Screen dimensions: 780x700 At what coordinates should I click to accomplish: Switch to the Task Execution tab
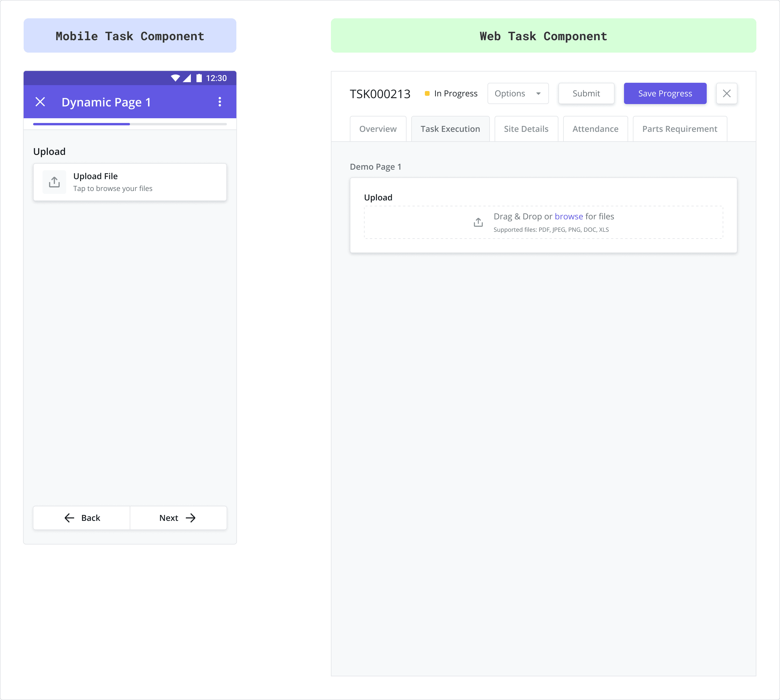pyautogui.click(x=450, y=129)
